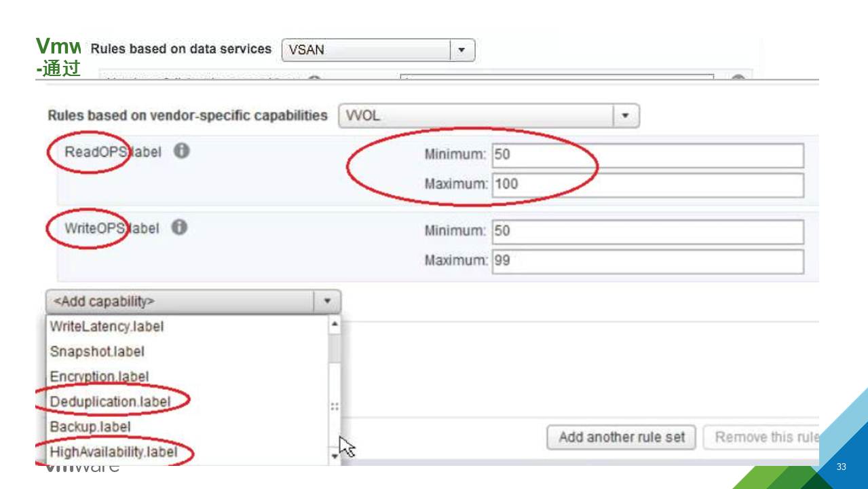
Task: Click the capability list scroll down arrow
Action: pyautogui.click(x=335, y=456)
